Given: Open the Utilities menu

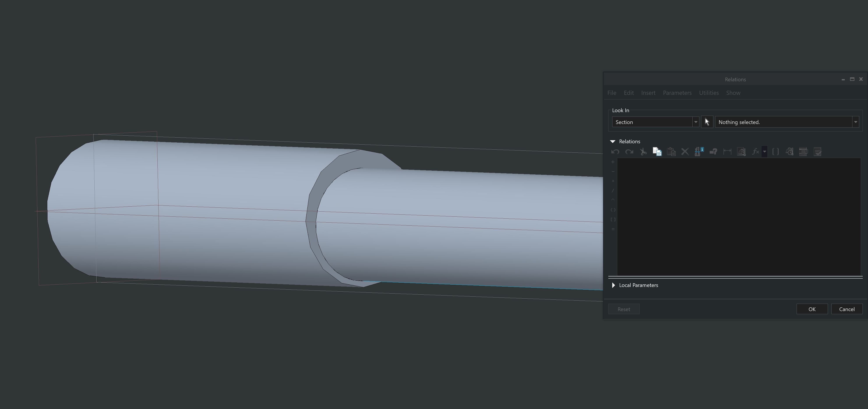Looking at the screenshot, I should [x=709, y=93].
